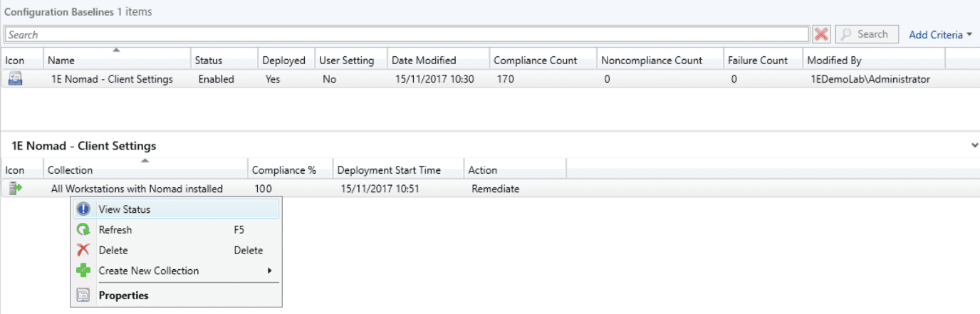Sort by the Date Modified column header
This screenshot has width=980, height=314.
tap(438, 61)
